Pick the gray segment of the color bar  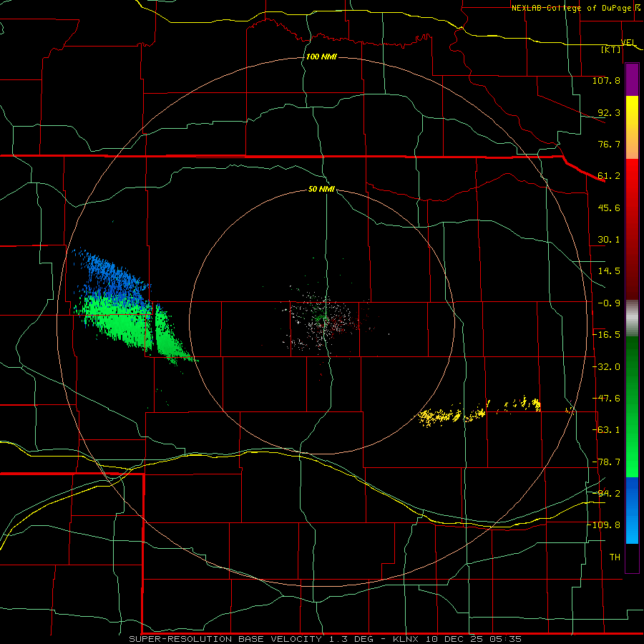(632, 318)
